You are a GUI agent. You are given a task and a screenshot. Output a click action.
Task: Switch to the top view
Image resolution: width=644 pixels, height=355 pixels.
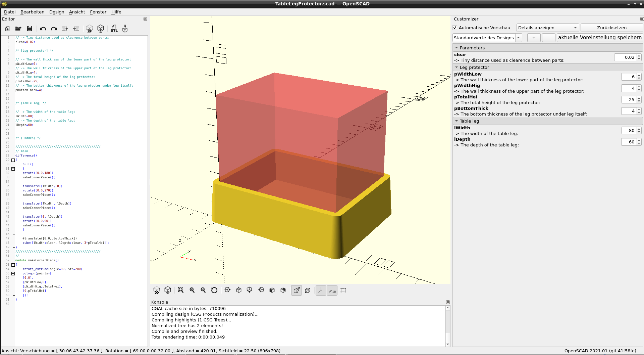point(239,290)
